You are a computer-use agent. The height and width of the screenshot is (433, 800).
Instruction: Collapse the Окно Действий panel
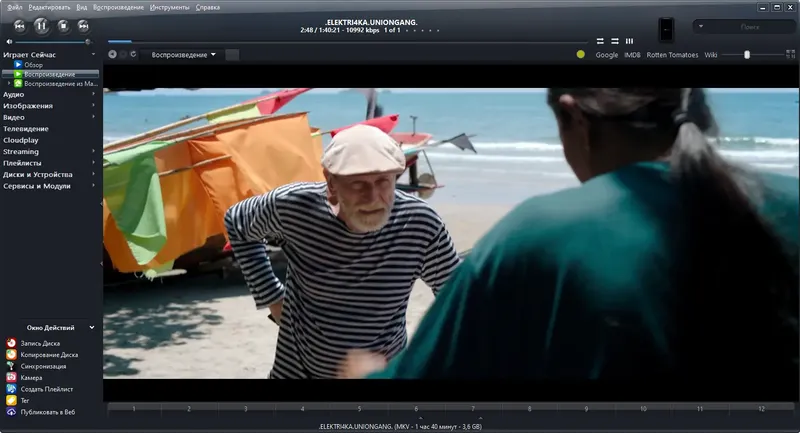[x=92, y=327]
